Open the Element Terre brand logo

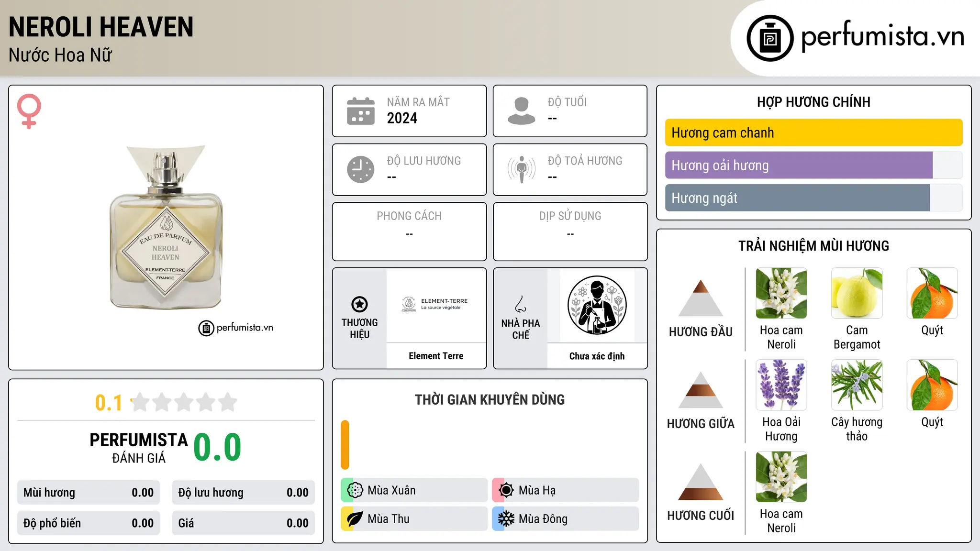(436, 304)
